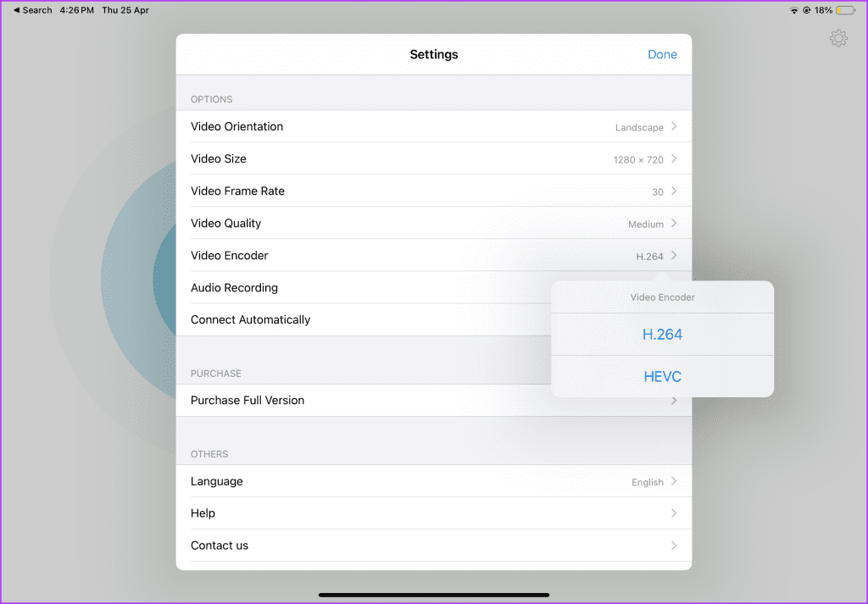This screenshot has height=604, width=868.
Task: Tap the Wi-Fi status icon
Action: [x=793, y=10]
